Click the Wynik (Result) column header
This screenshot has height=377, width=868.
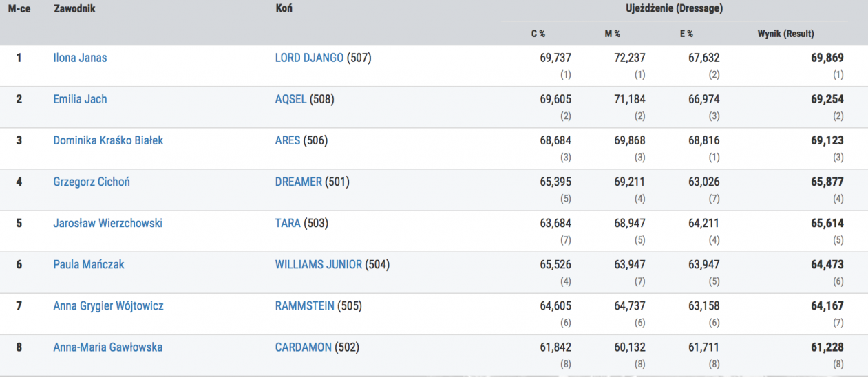tap(785, 33)
